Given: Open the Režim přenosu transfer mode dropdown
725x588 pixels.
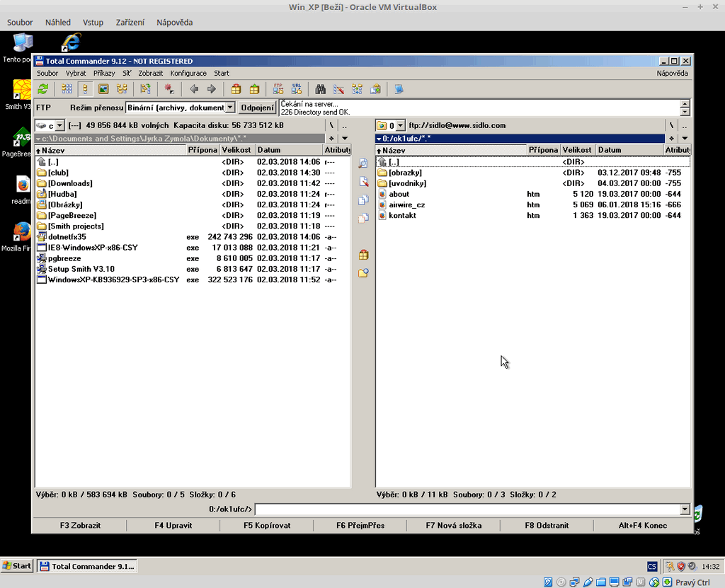Looking at the screenshot, I should (x=230, y=108).
